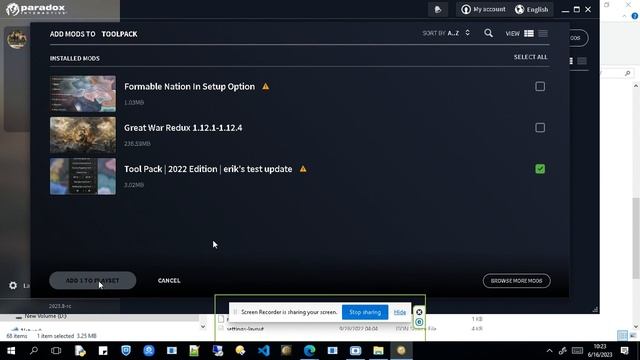Click Stop sharing in Screen Recorder bar

coord(365,312)
